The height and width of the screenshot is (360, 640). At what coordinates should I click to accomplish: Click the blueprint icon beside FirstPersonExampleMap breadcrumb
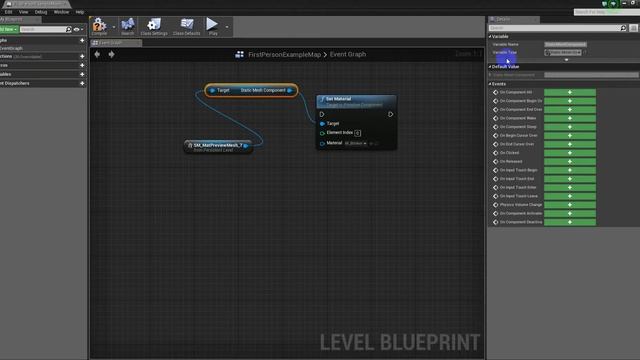click(240, 54)
